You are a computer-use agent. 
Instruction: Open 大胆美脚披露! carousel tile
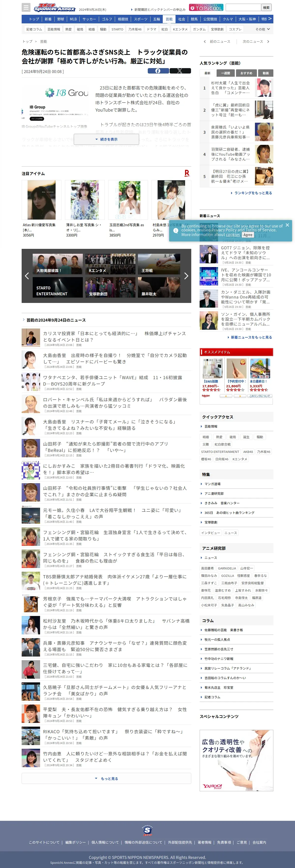58,264
